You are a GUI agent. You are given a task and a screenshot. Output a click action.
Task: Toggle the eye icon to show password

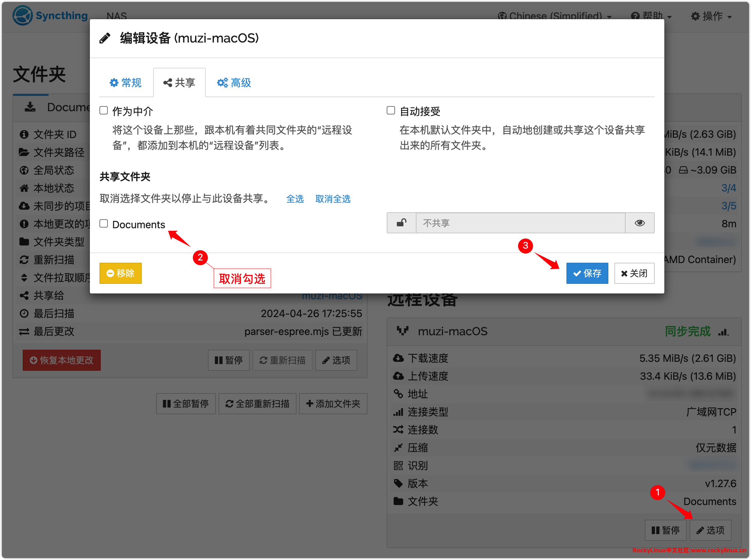tap(639, 223)
